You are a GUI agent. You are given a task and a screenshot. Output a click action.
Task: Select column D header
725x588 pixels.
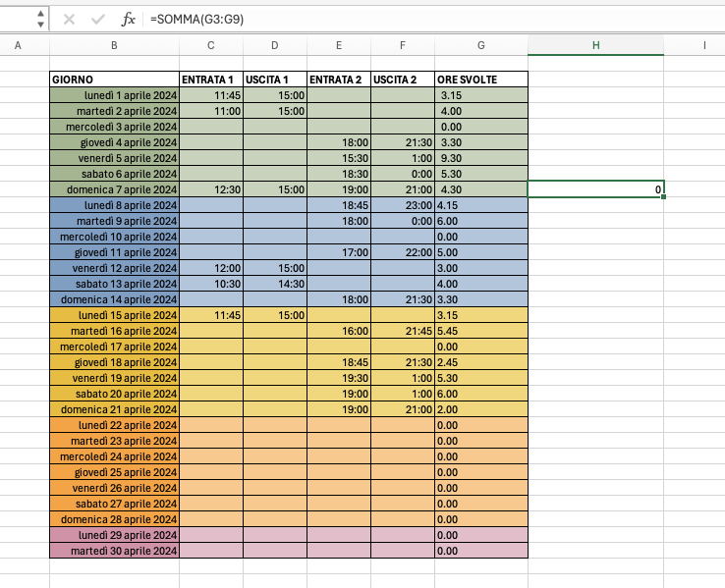point(275,45)
